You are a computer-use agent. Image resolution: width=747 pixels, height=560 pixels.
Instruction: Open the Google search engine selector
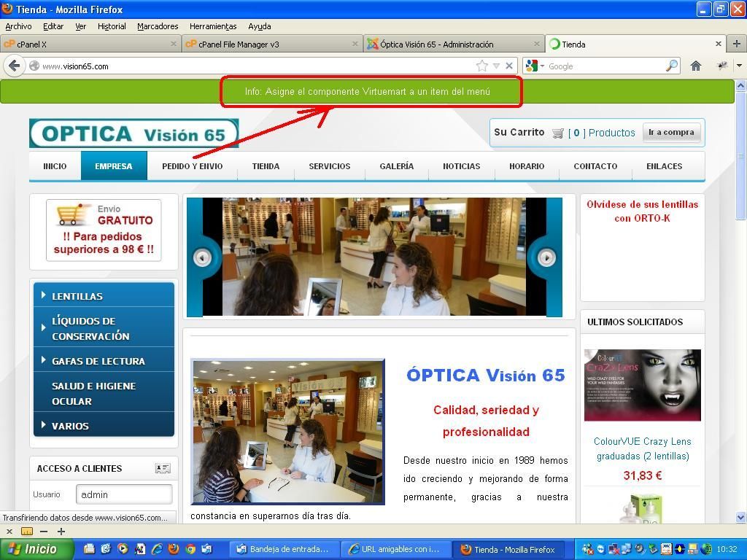535,66
